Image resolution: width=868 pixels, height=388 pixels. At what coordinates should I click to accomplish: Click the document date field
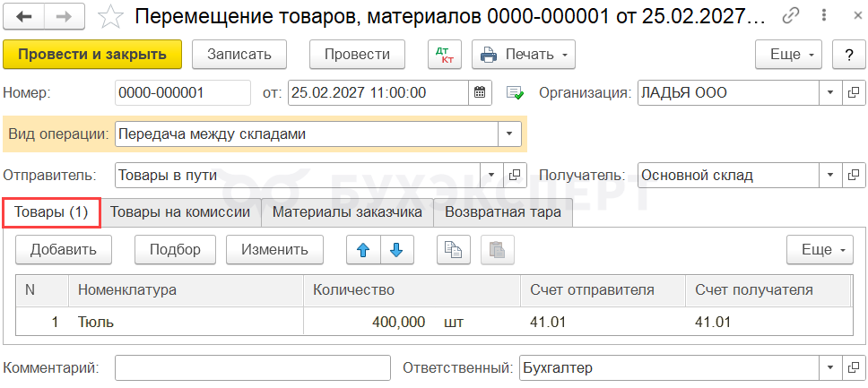(378, 93)
